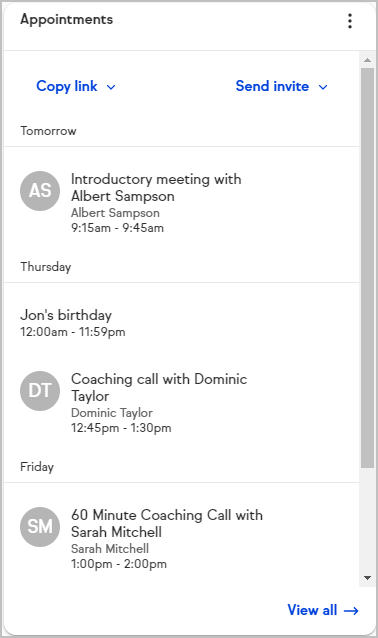
Task: Click the Sarah Mitchell contact name
Action: point(110,548)
